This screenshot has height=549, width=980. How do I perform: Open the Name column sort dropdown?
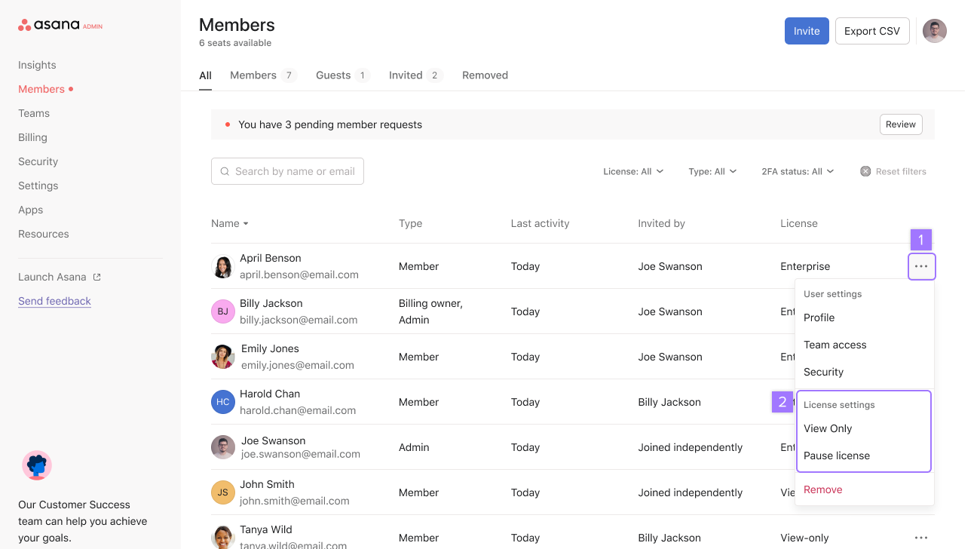coord(230,223)
